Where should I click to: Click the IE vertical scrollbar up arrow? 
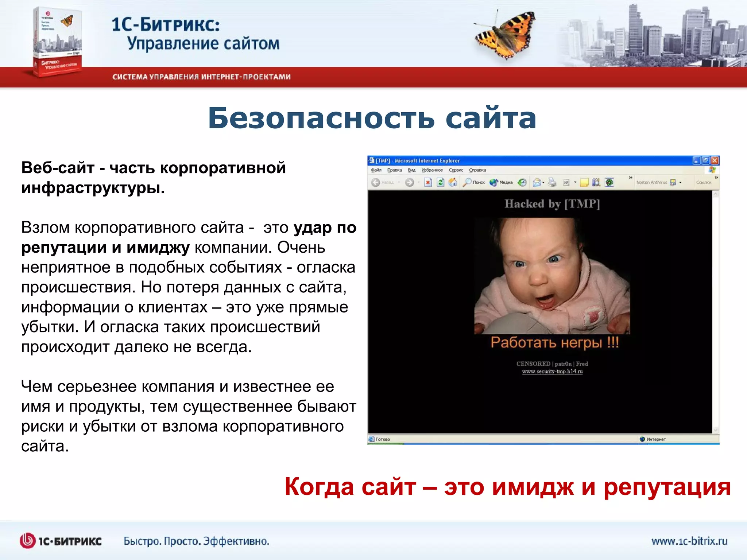(716, 194)
